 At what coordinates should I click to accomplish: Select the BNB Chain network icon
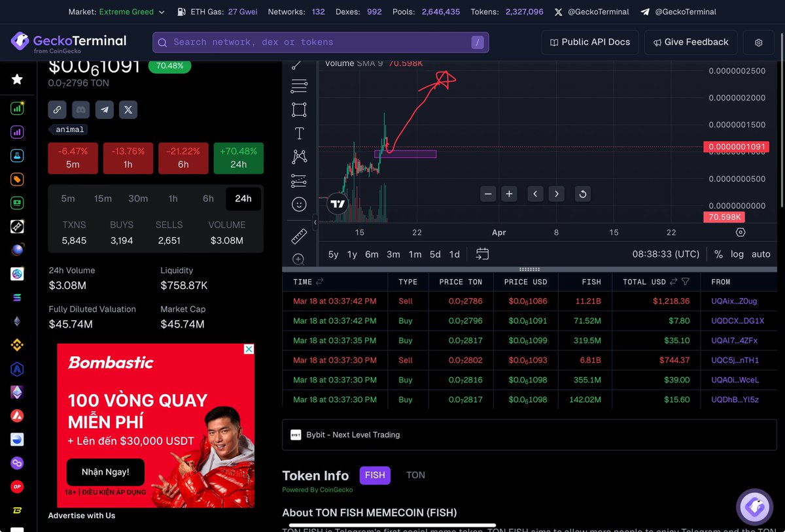17,344
